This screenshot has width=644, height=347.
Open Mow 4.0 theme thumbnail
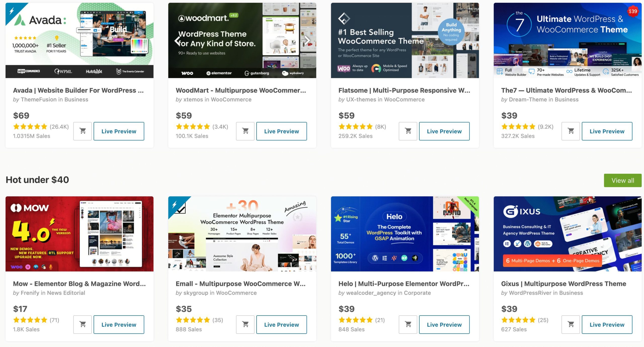pyautogui.click(x=79, y=234)
